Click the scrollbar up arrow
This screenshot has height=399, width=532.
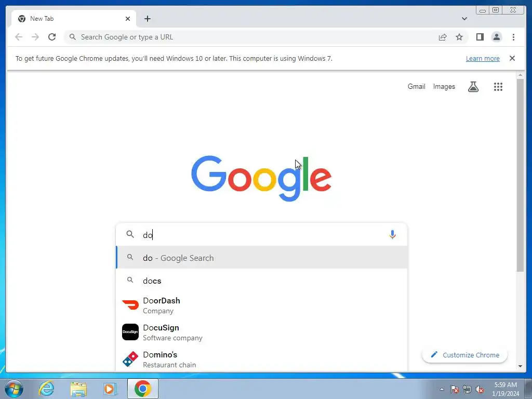pos(520,74)
